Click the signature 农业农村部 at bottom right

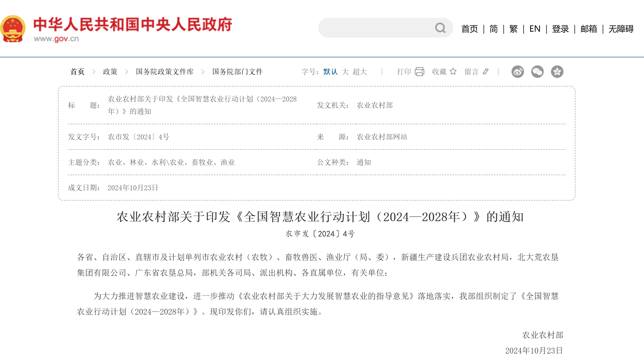[x=543, y=335]
